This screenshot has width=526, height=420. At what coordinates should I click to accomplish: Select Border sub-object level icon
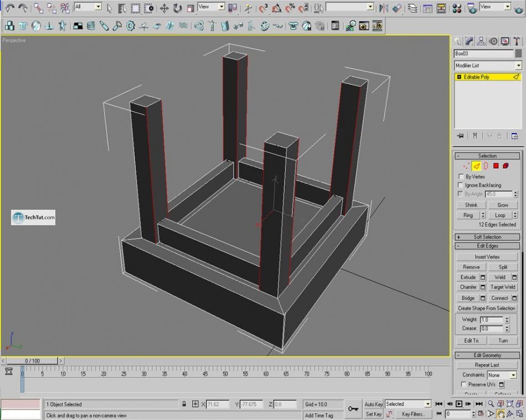point(486,166)
